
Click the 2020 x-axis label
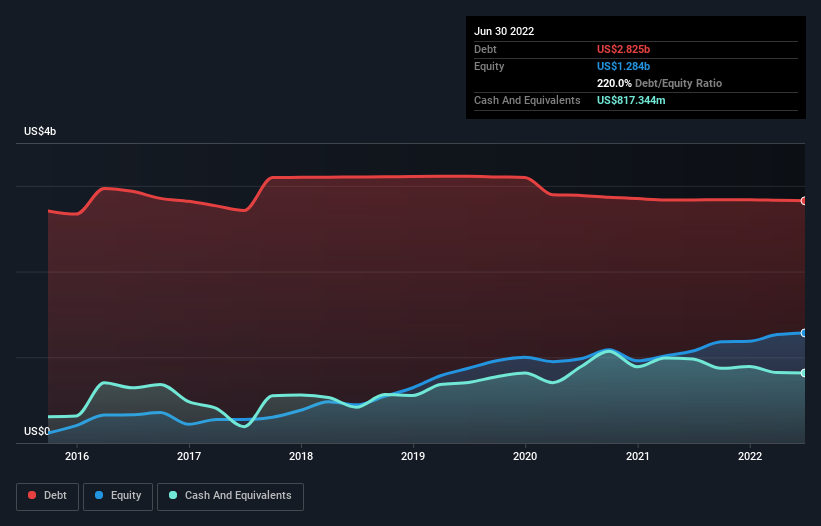click(x=525, y=456)
